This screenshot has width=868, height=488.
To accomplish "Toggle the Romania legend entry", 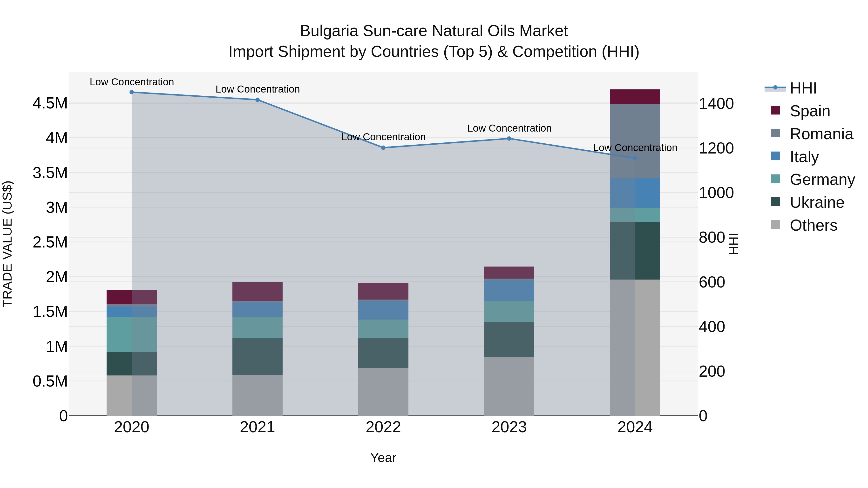I will click(x=812, y=134).
